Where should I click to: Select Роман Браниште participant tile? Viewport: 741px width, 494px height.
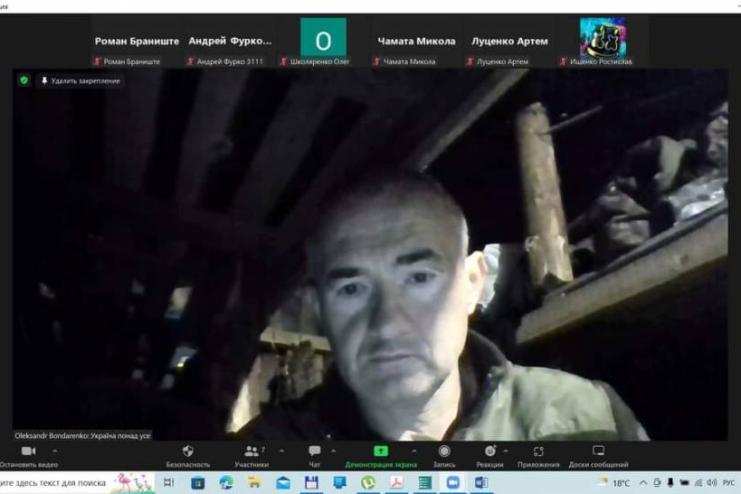click(x=137, y=42)
